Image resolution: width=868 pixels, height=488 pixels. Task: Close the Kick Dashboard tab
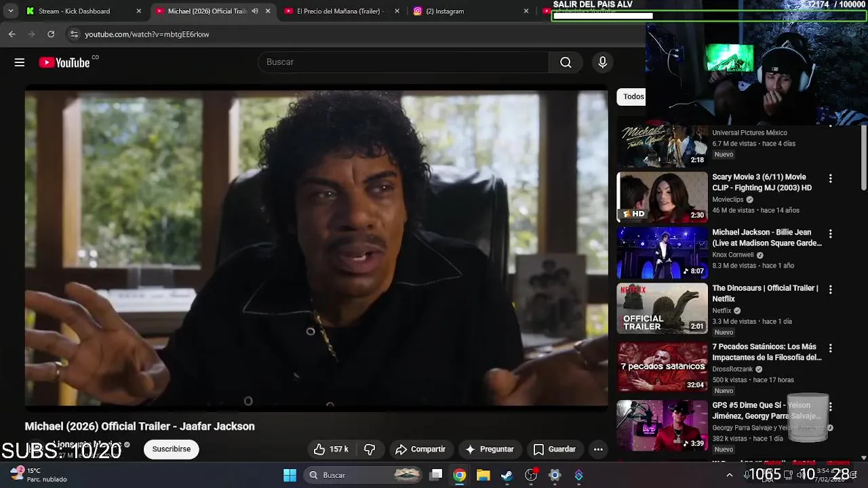tap(139, 11)
